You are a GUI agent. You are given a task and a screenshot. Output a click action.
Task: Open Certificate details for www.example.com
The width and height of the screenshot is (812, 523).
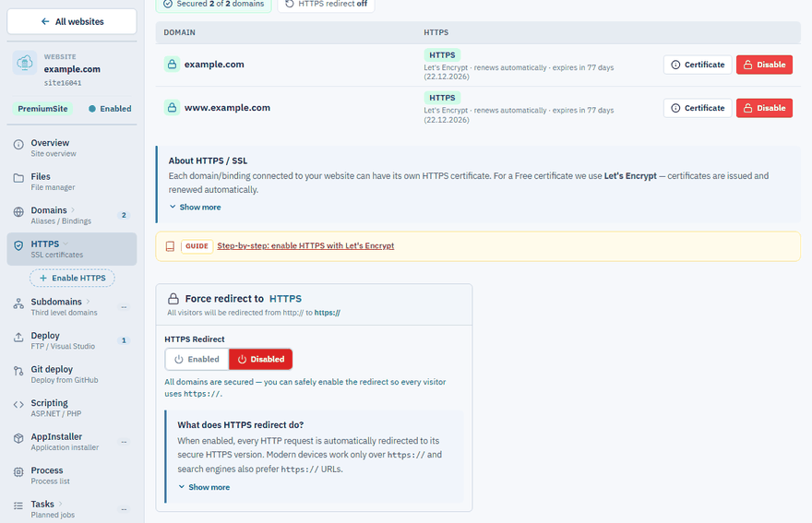pyautogui.click(x=698, y=108)
